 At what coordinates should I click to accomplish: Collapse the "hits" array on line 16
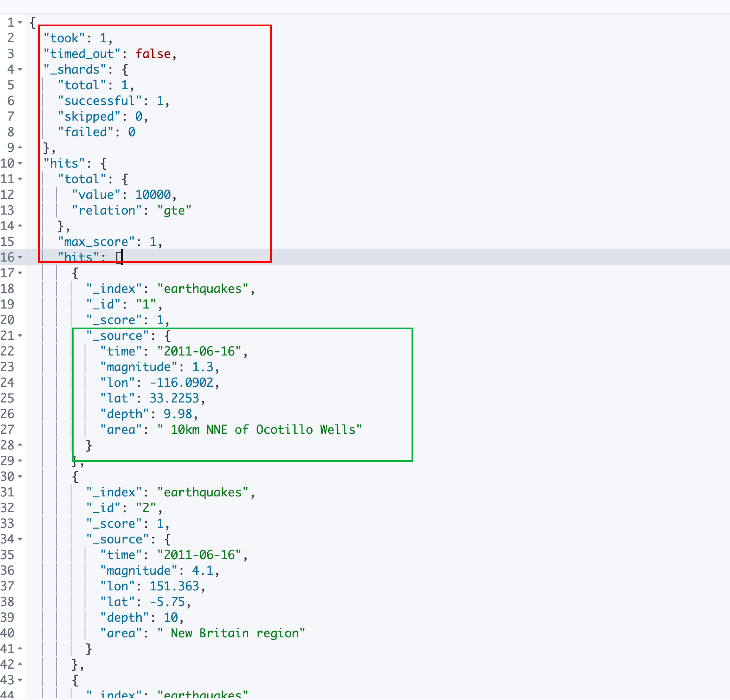coord(20,257)
